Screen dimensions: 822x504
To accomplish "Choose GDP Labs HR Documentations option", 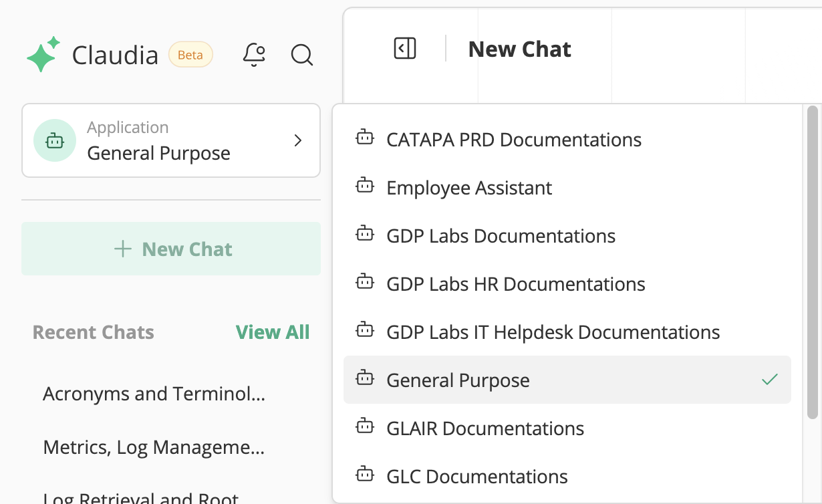I will click(515, 284).
